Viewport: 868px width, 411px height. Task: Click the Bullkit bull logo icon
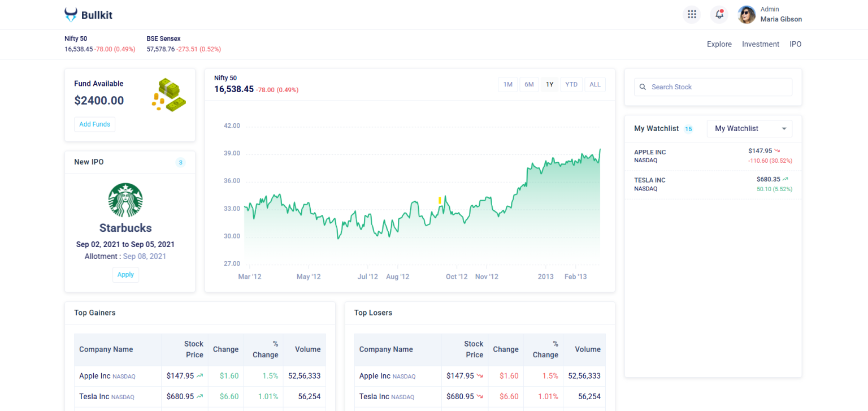[70, 14]
